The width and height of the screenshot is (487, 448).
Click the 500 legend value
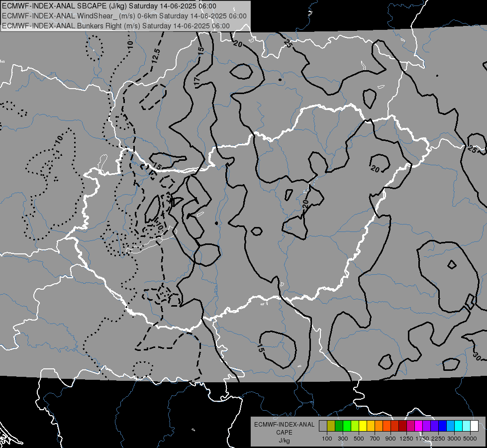point(359,439)
